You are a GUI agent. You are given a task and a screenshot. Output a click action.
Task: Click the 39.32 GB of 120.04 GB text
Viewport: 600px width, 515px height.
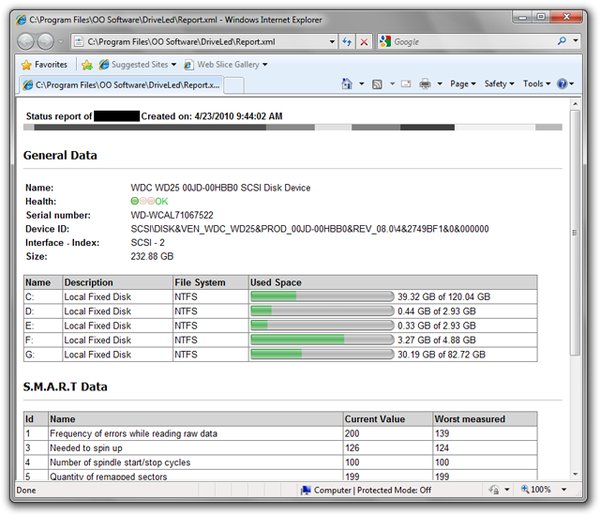click(443, 297)
